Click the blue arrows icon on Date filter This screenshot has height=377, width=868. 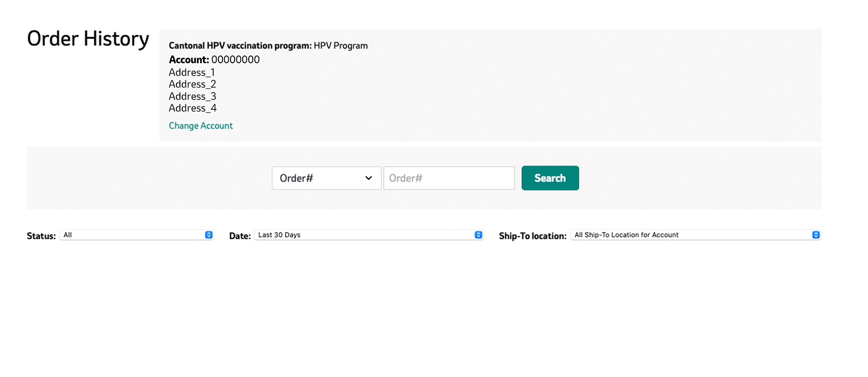coord(478,235)
